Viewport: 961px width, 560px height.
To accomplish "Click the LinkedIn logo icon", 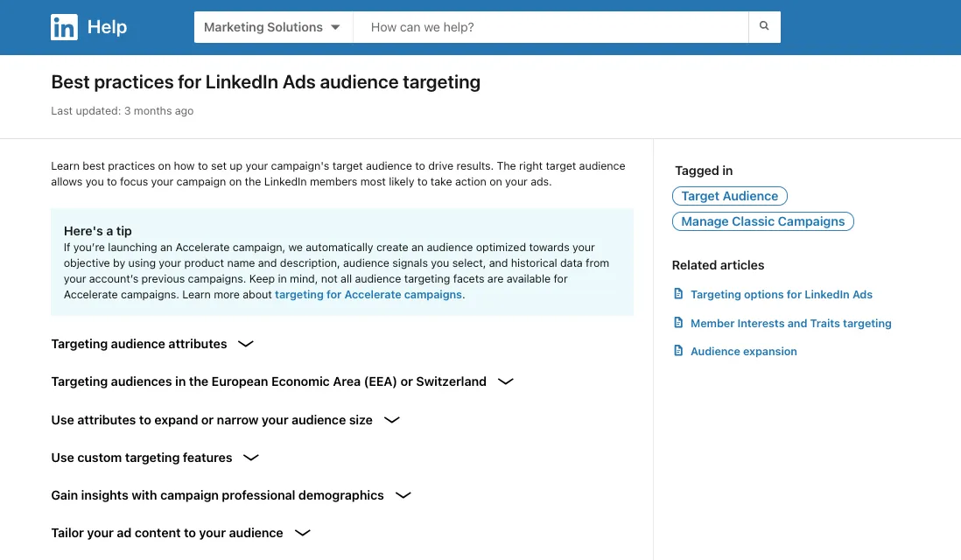I will [x=63, y=27].
